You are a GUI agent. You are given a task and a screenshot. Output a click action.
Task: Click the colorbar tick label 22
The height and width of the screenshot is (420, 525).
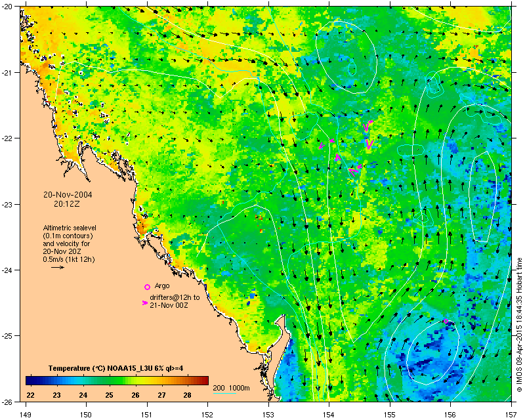point(30,395)
